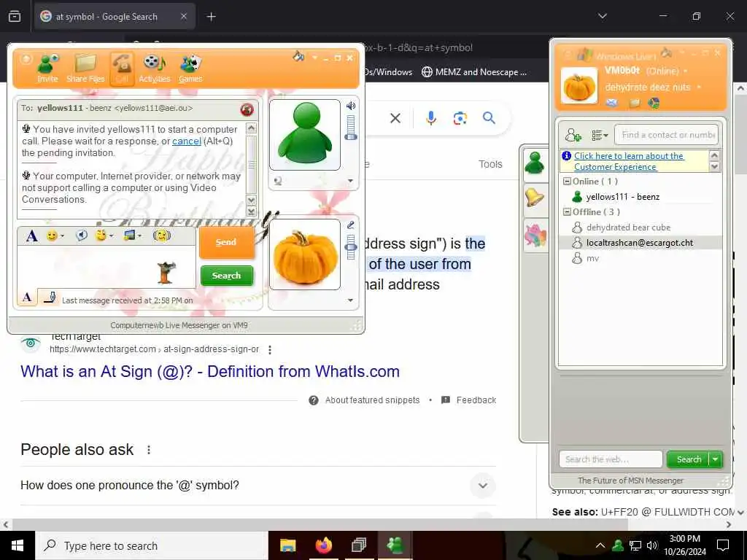
Task: Click the e-mail envelope icon in Messenger
Action: pos(612,103)
